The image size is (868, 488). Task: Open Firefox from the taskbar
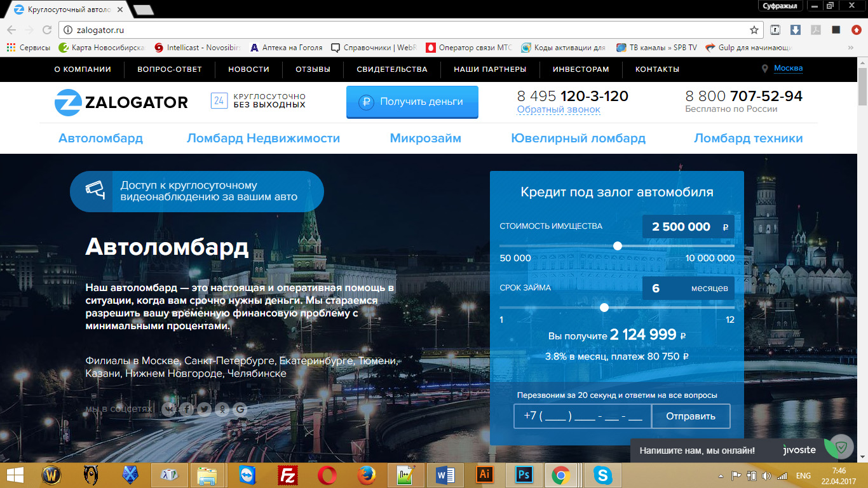click(367, 475)
